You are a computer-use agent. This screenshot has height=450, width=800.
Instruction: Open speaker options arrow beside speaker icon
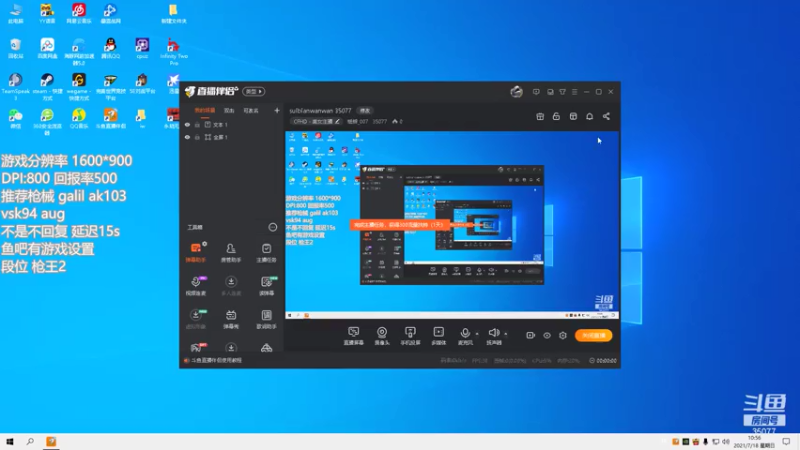point(506,334)
